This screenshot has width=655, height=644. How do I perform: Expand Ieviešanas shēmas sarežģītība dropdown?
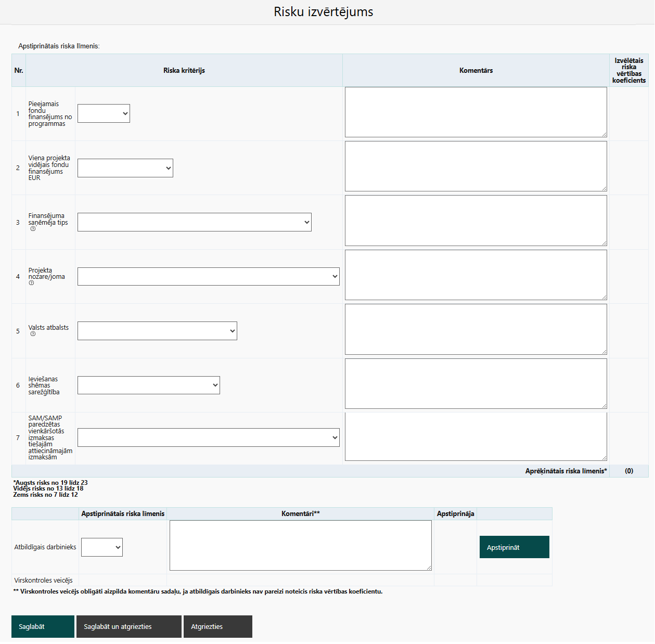pos(148,385)
